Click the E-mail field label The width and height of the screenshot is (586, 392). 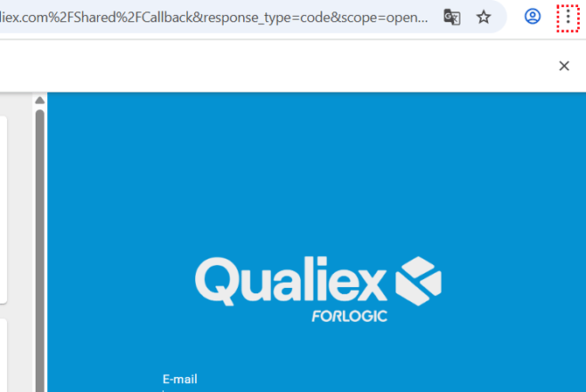(x=180, y=379)
